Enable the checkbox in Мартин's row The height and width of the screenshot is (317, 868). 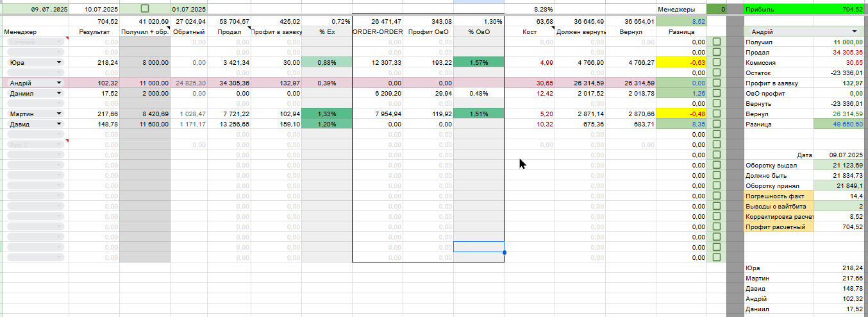coord(717,114)
